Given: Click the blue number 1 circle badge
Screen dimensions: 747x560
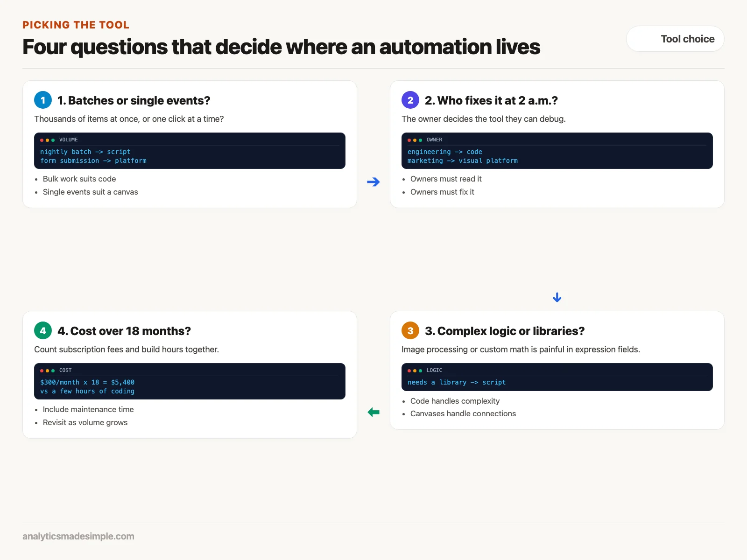Looking at the screenshot, I should point(43,100).
